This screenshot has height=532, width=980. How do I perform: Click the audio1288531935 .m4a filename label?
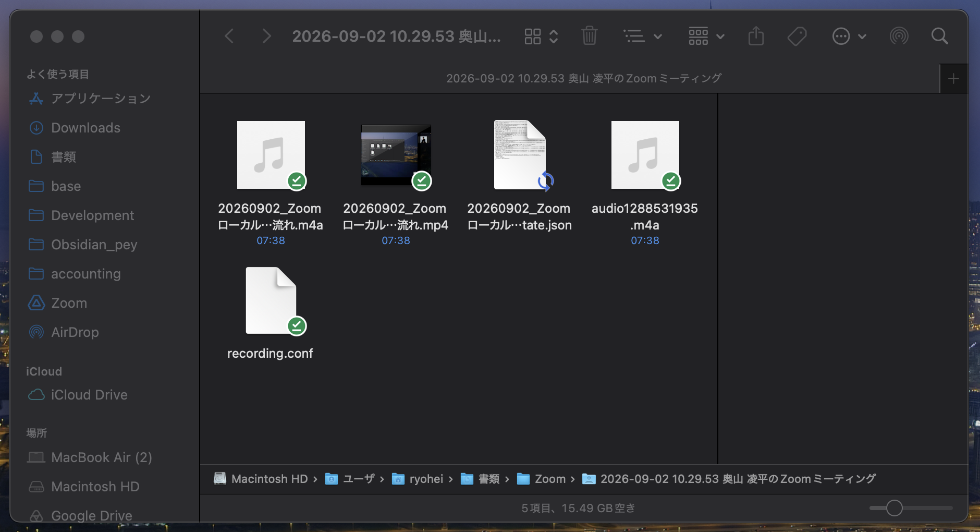[645, 216]
